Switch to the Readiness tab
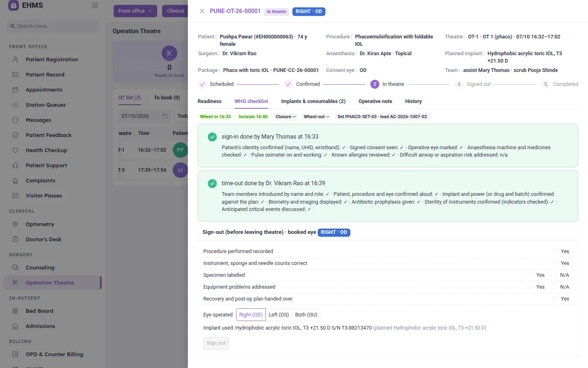Screen dimensions: 588x368 point(209,101)
